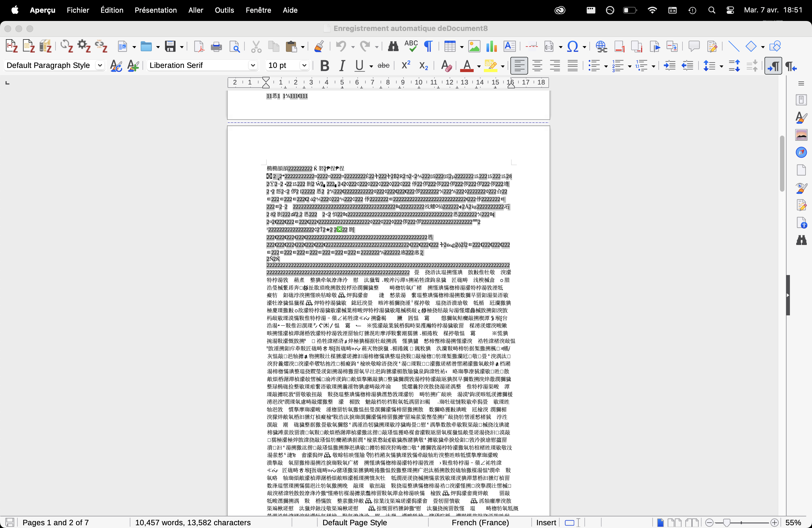This screenshot has height=528, width=812.
Task: Open the Navigator compass in sidebar
Action: pos(801,152)
